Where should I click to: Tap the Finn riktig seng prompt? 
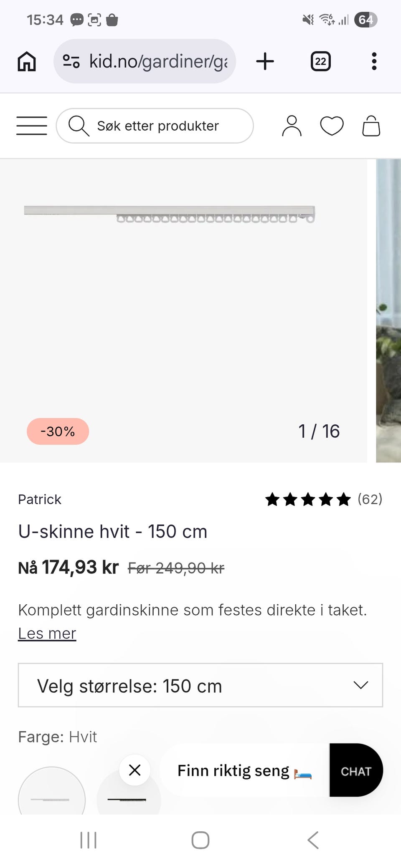pos(244,771)
